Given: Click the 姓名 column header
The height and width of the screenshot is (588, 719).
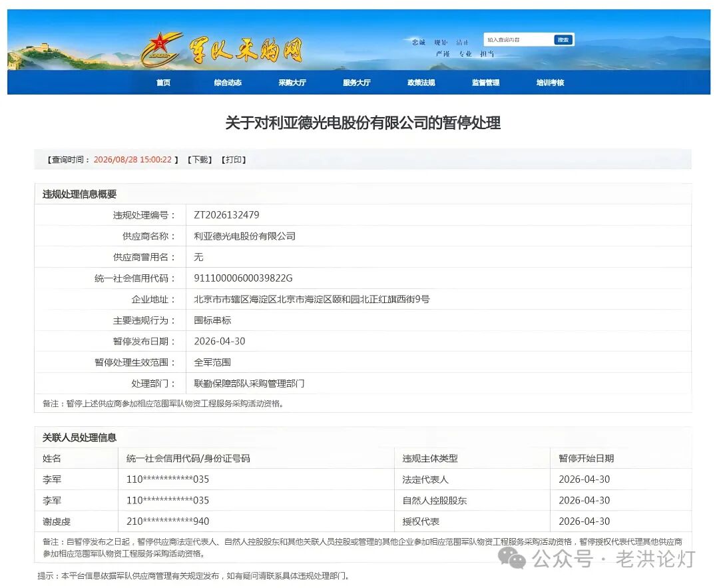Looking at the screenshot, I should tap(52, 458).
